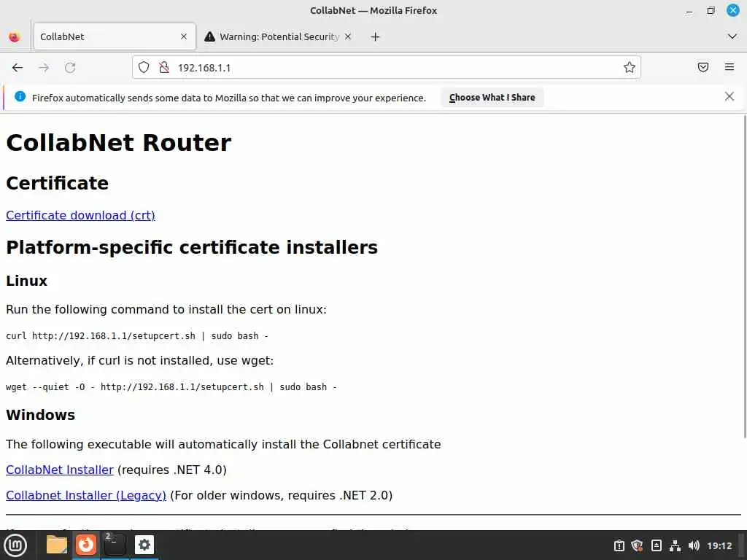Open a new tab

click(x=376, y=36)
